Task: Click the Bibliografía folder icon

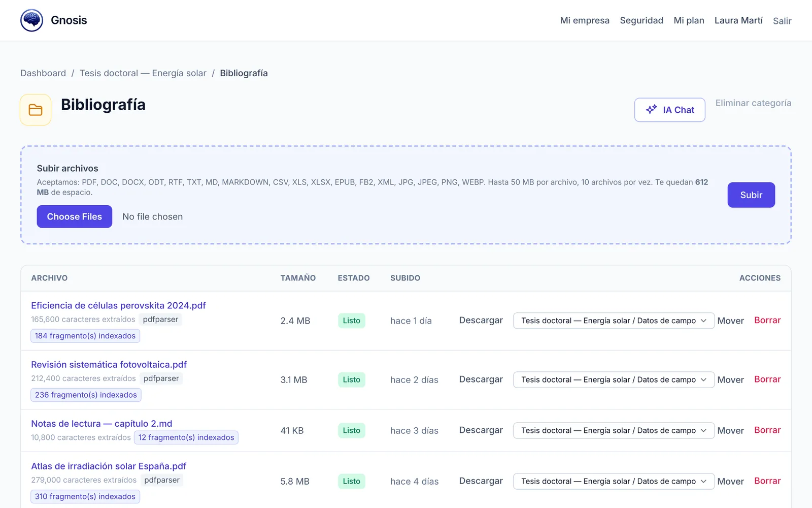Action: pos(36,110)
